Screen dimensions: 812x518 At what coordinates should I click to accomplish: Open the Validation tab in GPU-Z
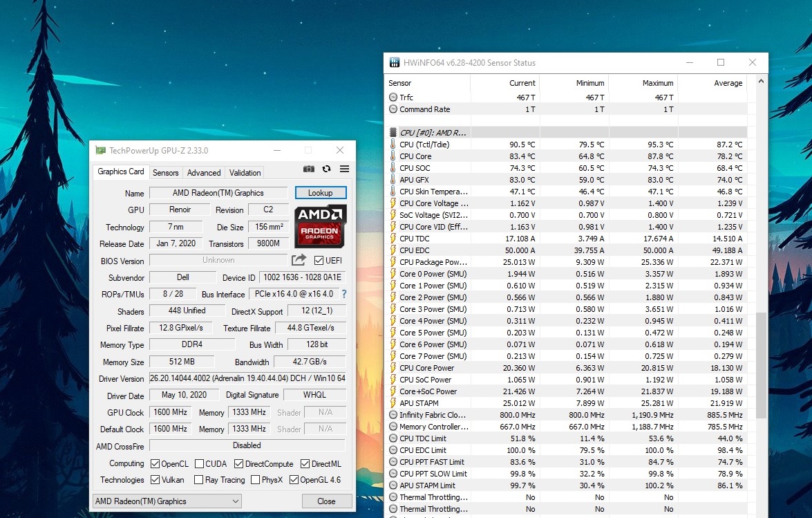[x=245, y=172]
